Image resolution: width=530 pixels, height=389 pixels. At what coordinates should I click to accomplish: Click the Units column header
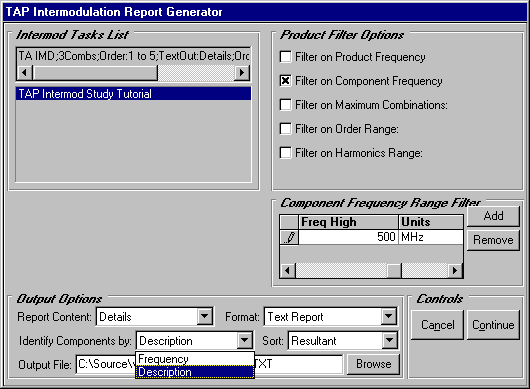[x=431, y=222]
